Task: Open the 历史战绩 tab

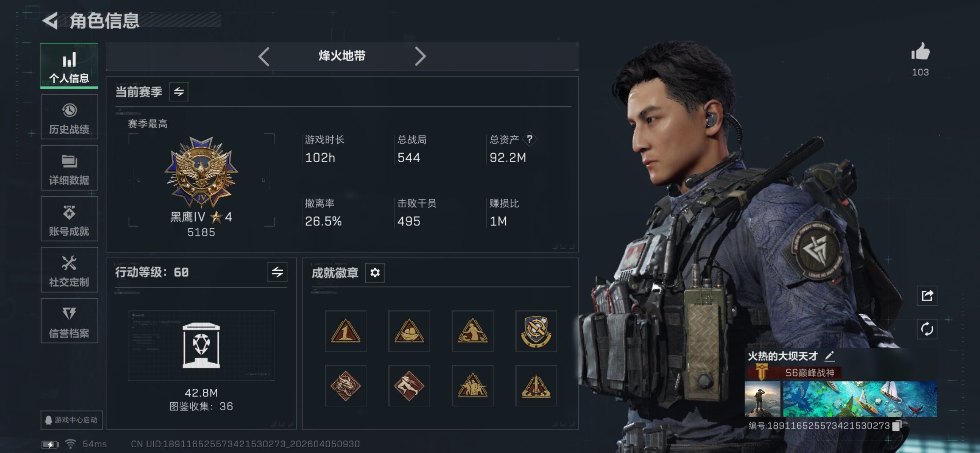Action: tap(69, 117)
